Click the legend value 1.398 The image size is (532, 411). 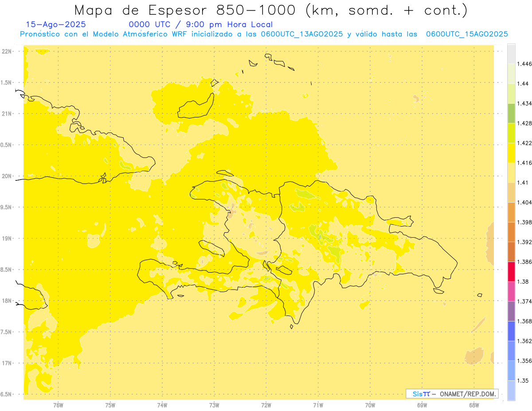coord(524,222)
